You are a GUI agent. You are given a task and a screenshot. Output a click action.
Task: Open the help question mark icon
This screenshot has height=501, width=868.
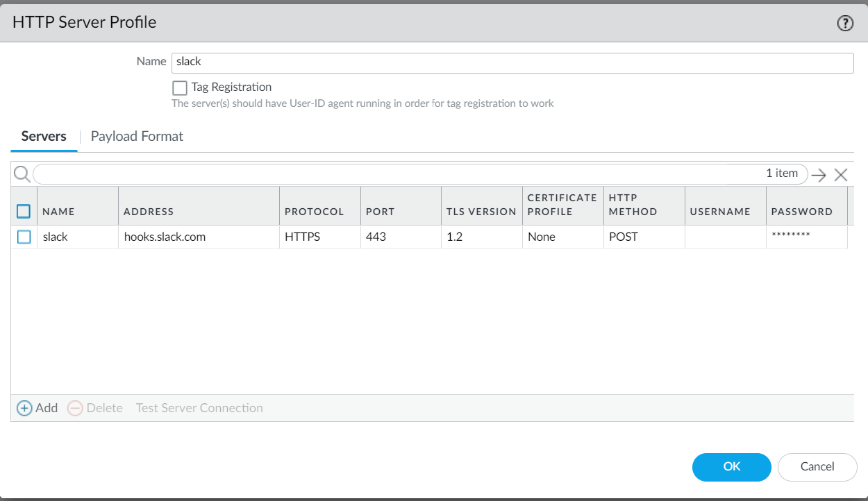(844, 24)
